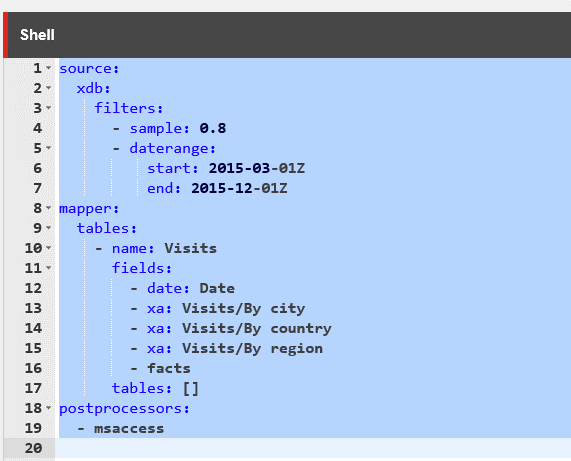Screen dimensions: 571x461
Task: Collapse the postprocessors fold arrow
Action: coord(48,408)
